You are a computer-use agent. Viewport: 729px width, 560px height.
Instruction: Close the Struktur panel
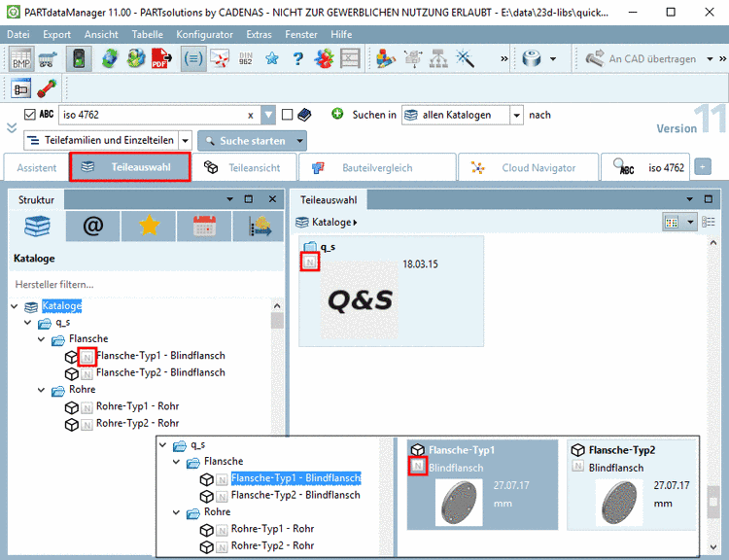pyautogui.click(x=272, y=199)
